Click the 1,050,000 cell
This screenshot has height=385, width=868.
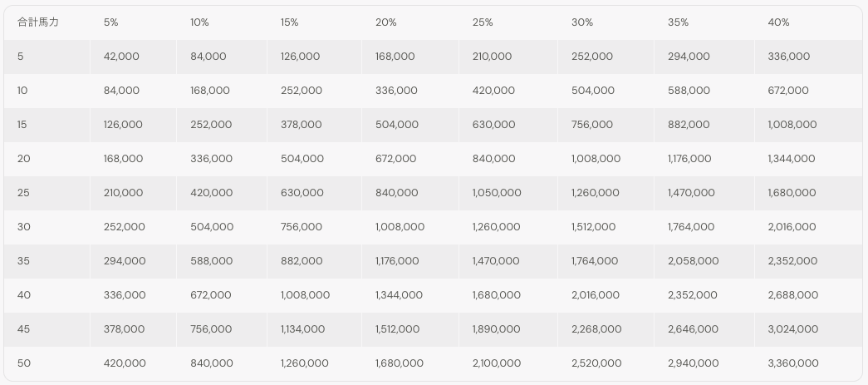(x=497, y=193)
